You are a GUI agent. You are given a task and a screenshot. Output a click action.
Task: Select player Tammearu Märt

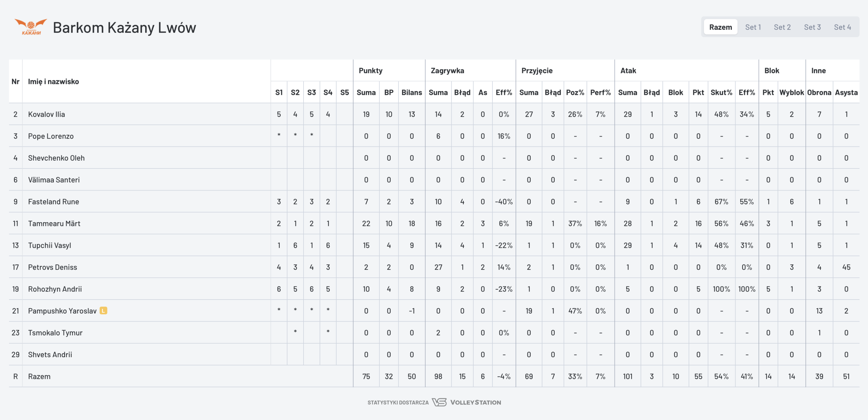(54, 223)
